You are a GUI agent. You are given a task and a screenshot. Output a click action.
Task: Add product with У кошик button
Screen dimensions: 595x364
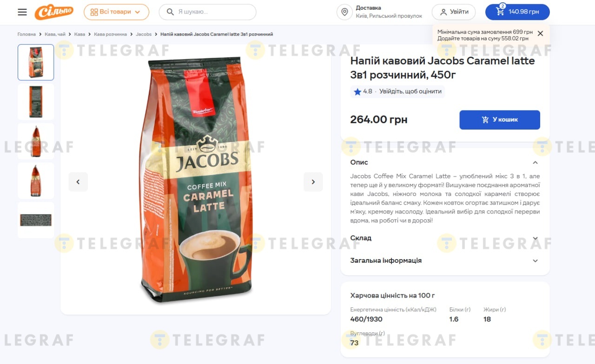pyautogui.click(x=500, y=120)
